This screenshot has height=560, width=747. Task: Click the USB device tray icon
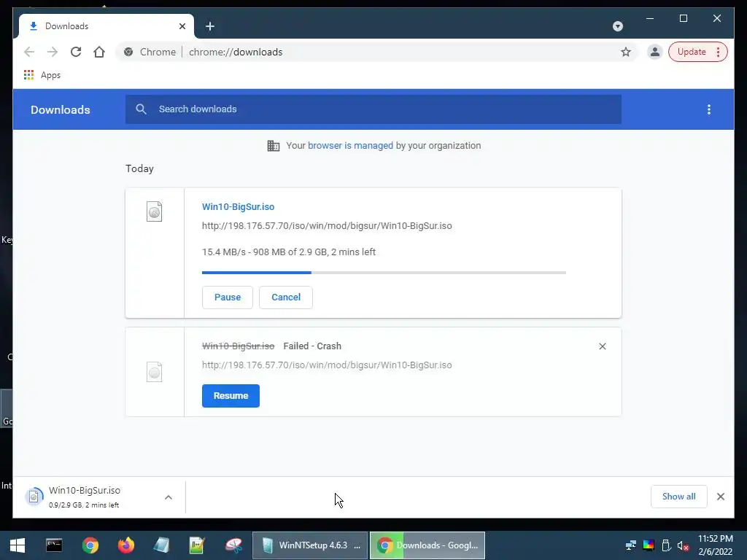pos(666,545)
